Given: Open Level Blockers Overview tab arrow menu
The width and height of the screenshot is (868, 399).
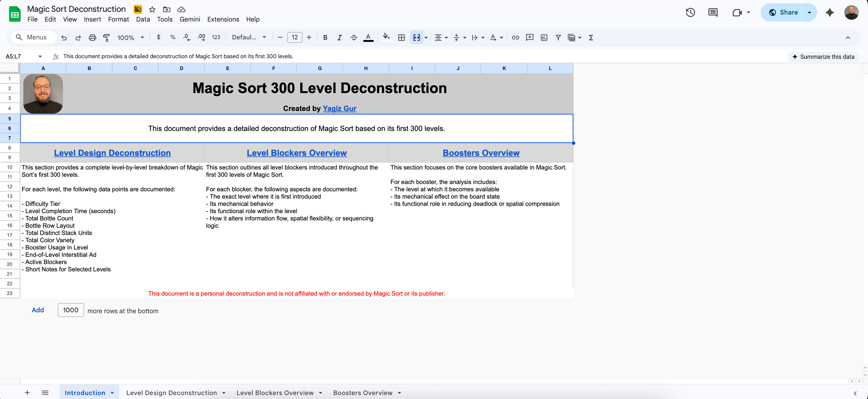Looking at the screenshot, I should coord(321,393).
